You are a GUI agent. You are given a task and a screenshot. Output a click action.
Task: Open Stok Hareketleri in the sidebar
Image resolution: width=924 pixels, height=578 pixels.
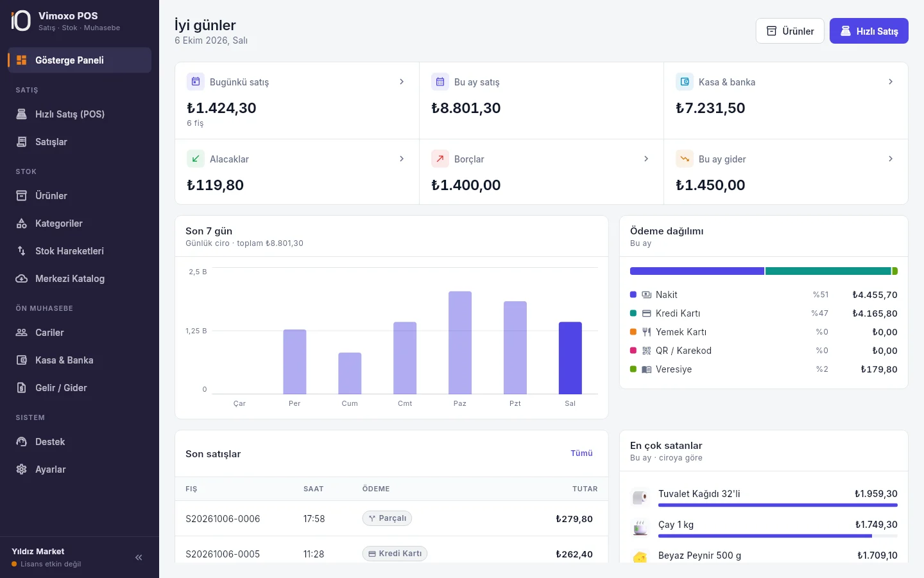click(x=80, y=251)
